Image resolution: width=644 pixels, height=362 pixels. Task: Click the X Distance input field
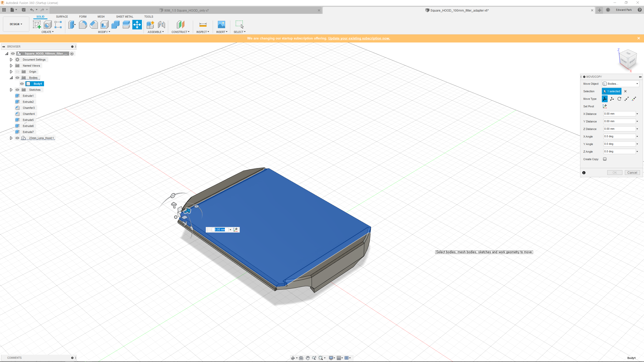(x=619, y=114)
